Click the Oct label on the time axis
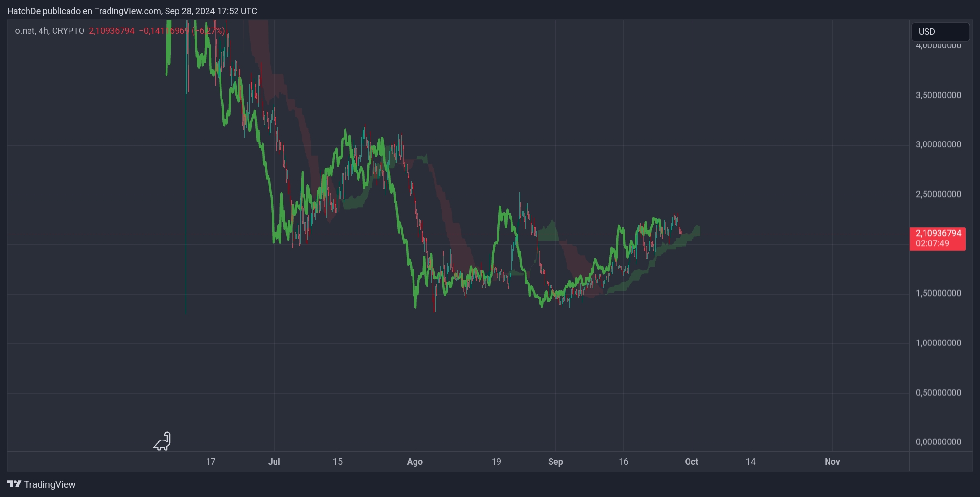980x497 pixels. (691, 462)
